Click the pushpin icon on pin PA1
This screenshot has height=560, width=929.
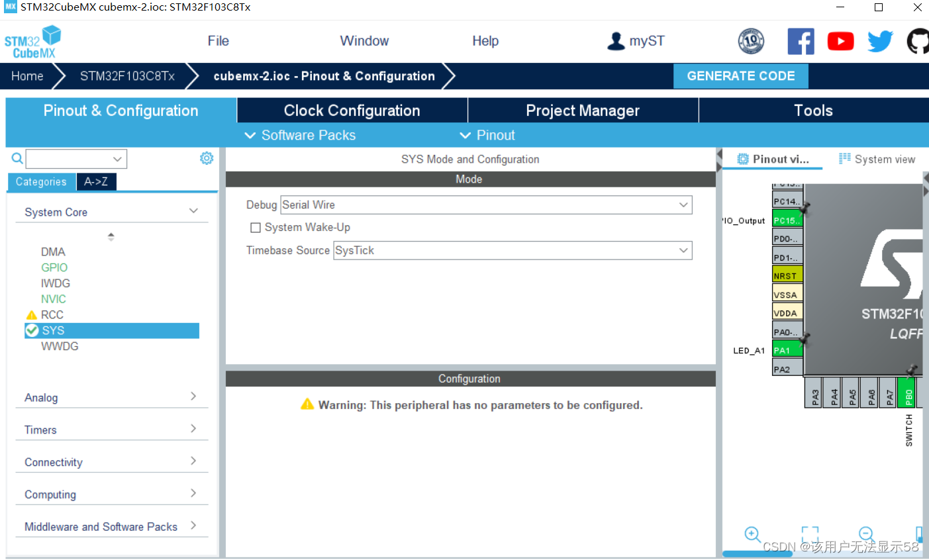coord(805,340)
